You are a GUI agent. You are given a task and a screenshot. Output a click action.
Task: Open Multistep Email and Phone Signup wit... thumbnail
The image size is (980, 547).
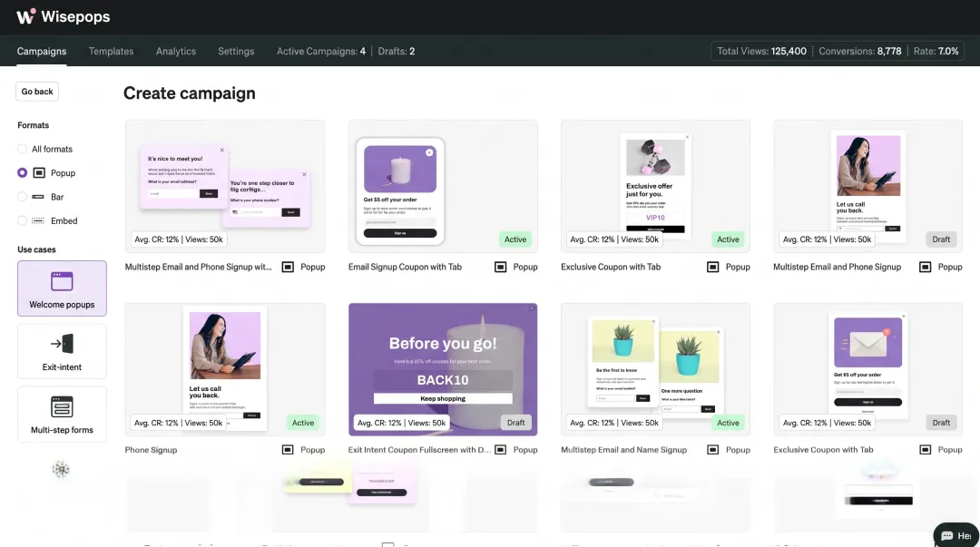(225, 186)
